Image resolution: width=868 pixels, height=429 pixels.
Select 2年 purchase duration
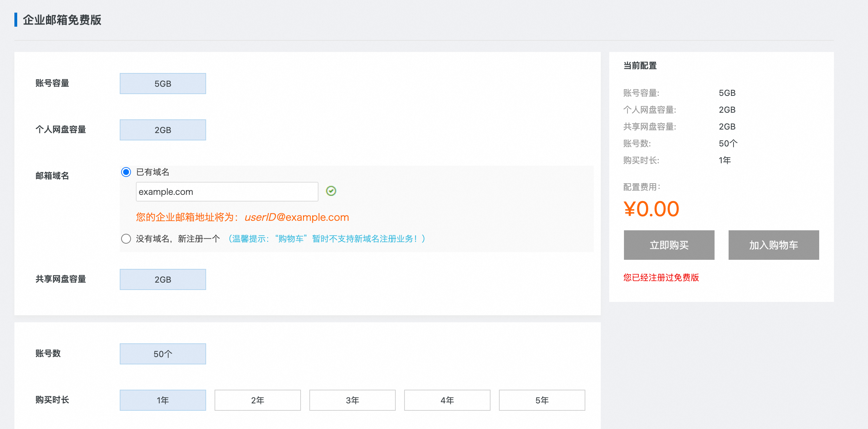pos(257,400)
